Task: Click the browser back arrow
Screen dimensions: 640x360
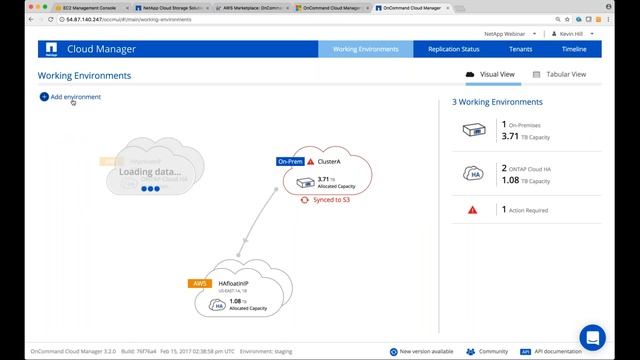Action: [31, 19]
